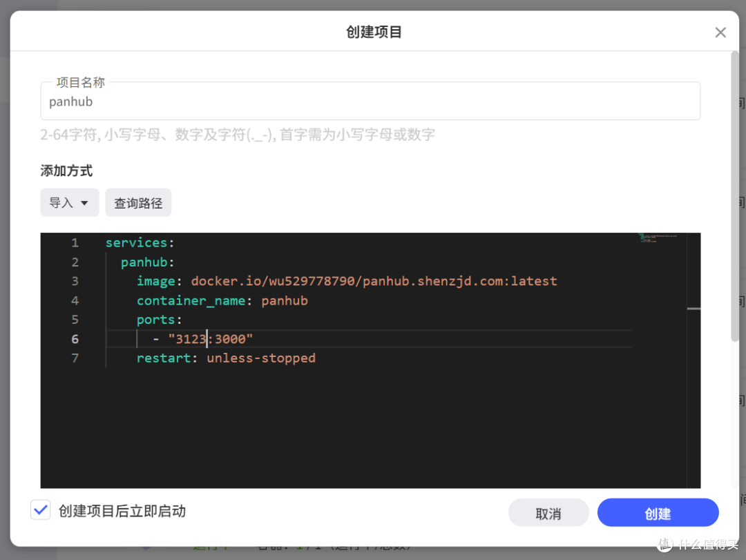The image size is (746, 560).
Task: Click the 'restart' key on line 7
Action: (x=163, y=358)
